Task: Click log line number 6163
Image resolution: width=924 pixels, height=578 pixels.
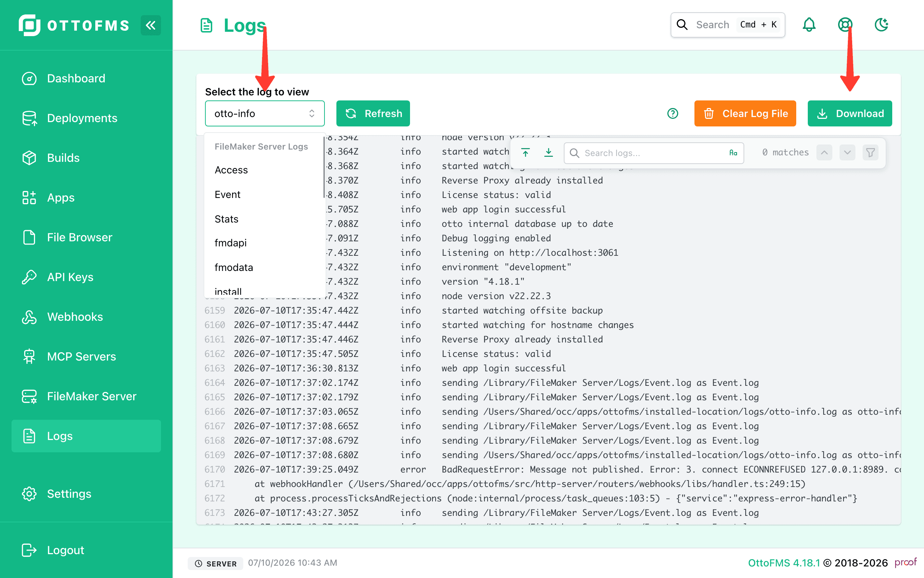Action: [x=215, y=368]
